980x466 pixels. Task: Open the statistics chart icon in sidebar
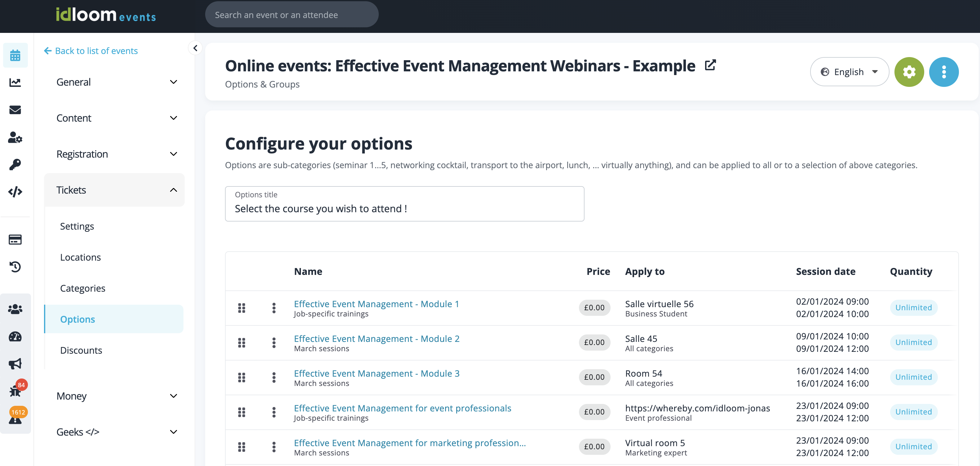[x=15, y=83]
